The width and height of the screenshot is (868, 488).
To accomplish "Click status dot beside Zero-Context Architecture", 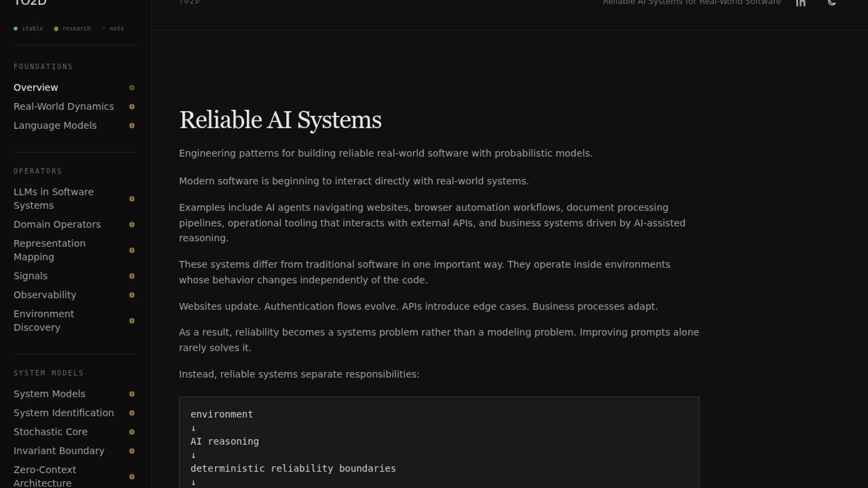I will pyautogui.click(x=132, y=477).
